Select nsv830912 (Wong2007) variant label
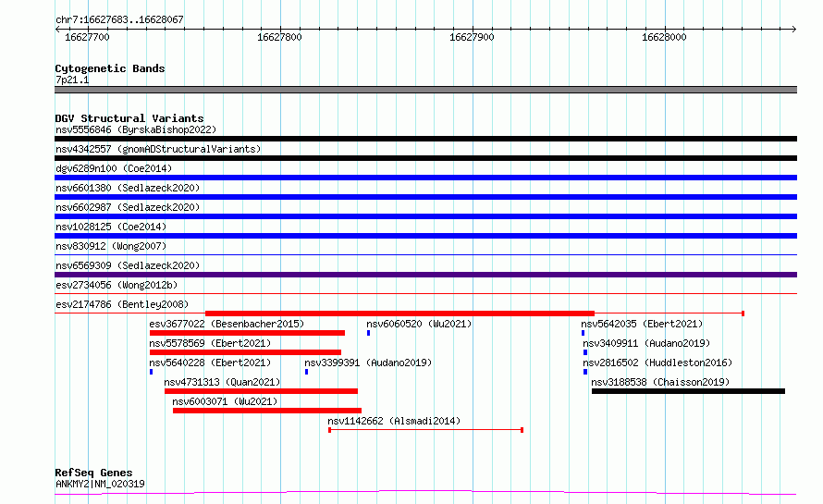Viewport: 823px width, 504px height. pos(111,246)
